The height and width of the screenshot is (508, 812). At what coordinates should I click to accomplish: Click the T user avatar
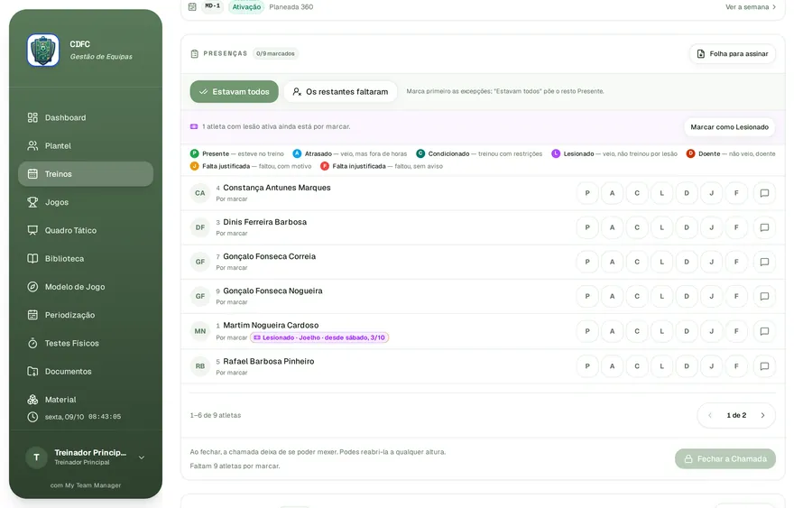tap(36, 457)
